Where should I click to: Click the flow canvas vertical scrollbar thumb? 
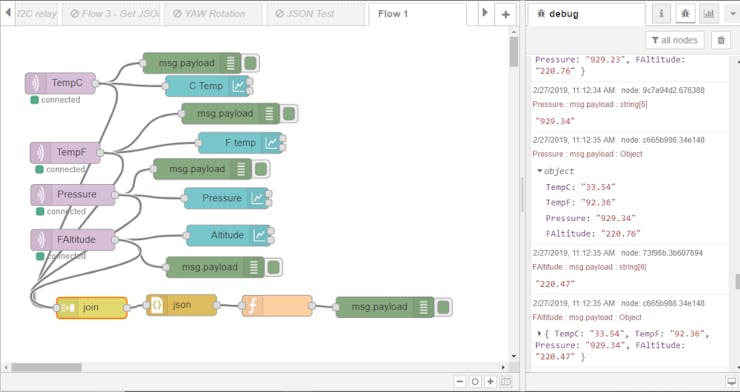(x=514, y=51)
